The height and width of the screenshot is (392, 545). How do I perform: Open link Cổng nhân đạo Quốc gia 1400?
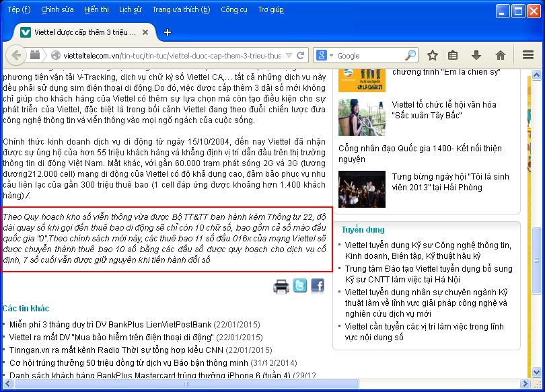click(420, 153)
